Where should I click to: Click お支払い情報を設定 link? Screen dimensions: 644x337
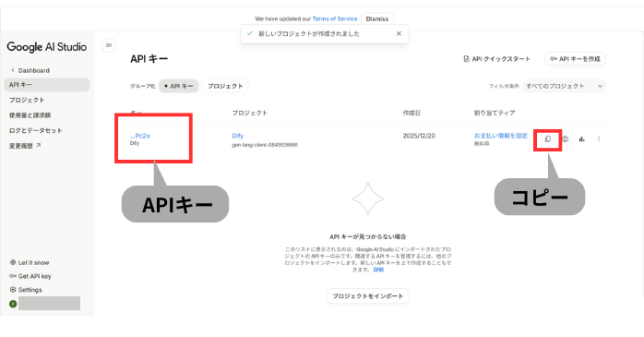pyautogui.click(x=501, y=136)
